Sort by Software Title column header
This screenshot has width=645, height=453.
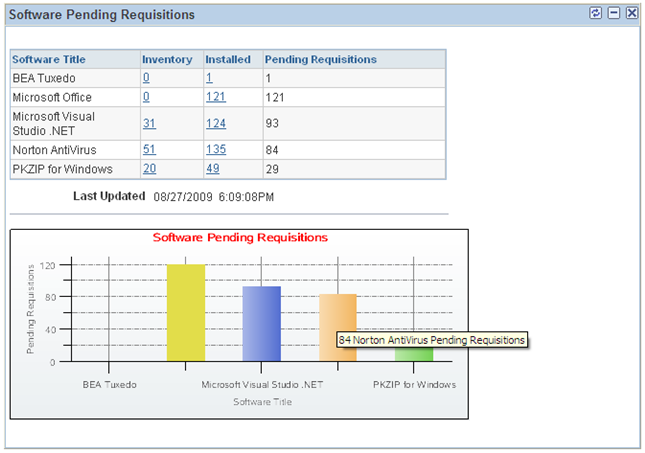tap(49, 60)
